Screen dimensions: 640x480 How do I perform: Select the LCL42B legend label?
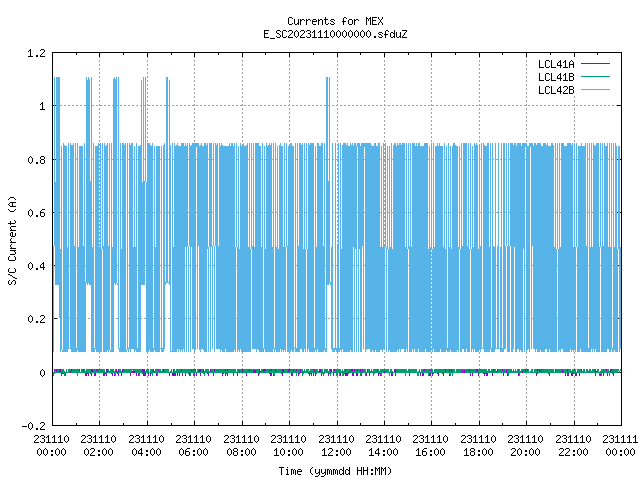click(556, 90)
